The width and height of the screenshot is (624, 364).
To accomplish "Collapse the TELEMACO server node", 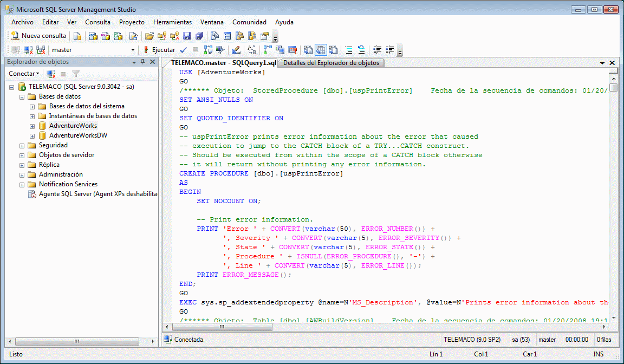I will (11, 87).
